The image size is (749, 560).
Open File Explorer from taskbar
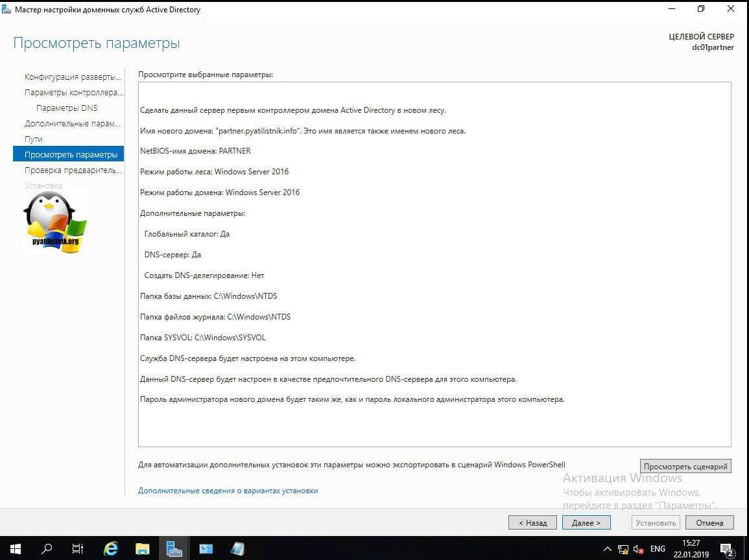coord(143,549)
